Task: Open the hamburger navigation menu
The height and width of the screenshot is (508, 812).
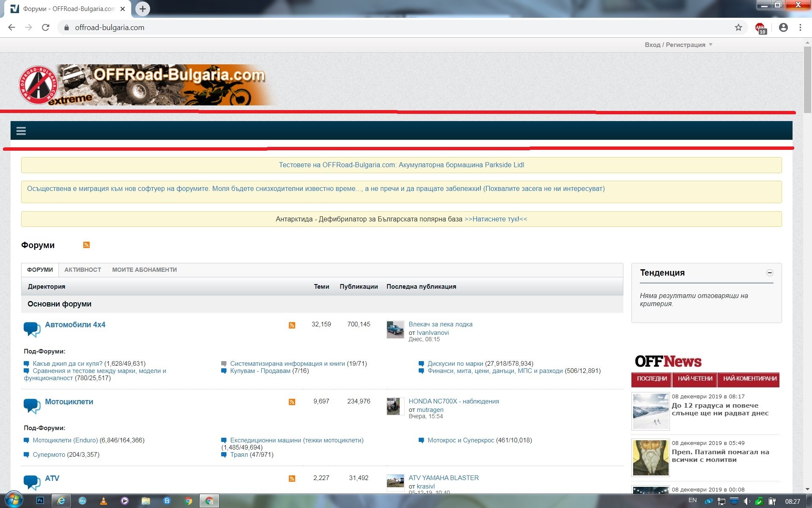Action: point(21,131)
